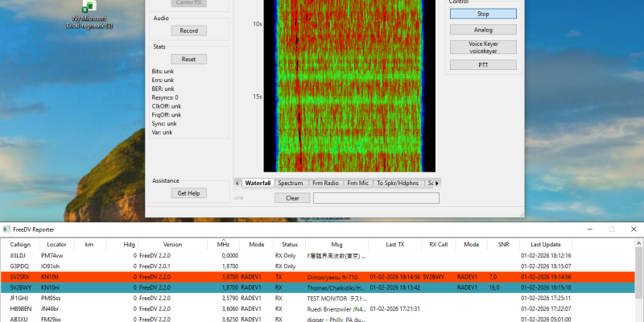Toggle the Stop control button
This screenshot has height=322, width=644.
tap(483, 14)
